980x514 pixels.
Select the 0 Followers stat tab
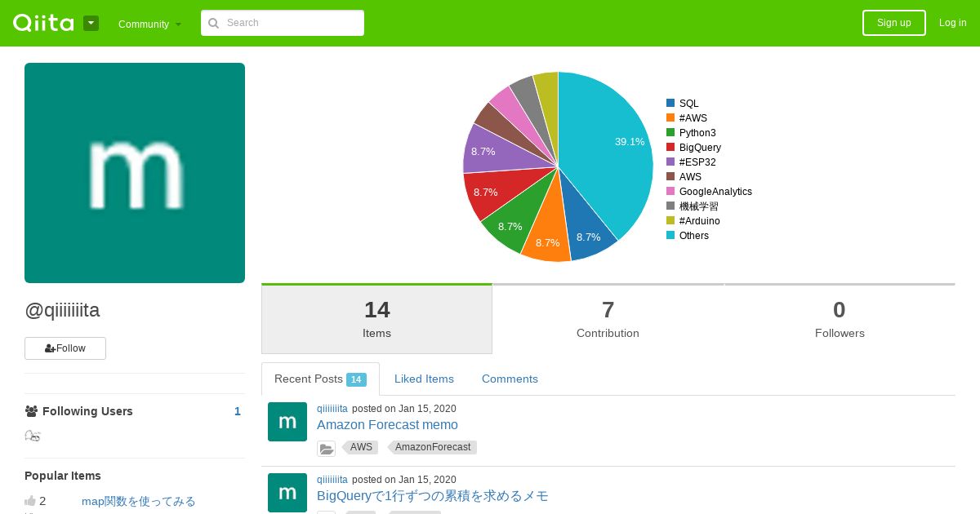tap(840, 319)
